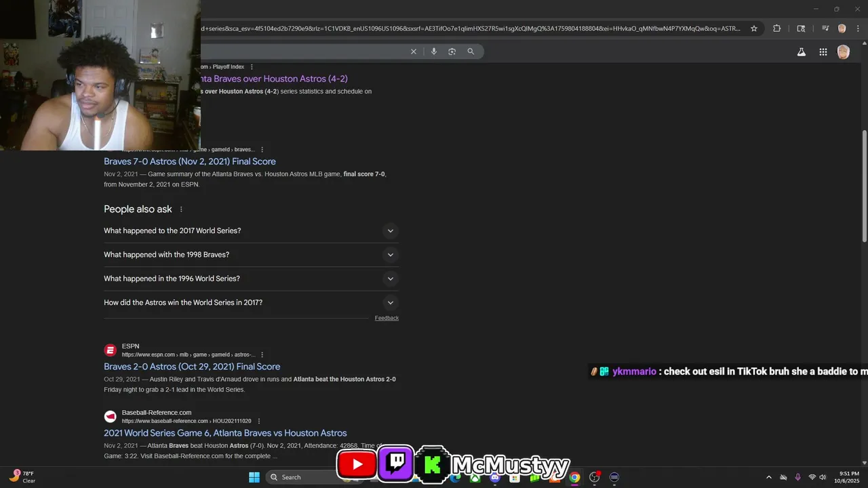The height and width of the screenshot is (488, 868).
Task: Bookmark this page with the star icon
Action: pyautogui.click(x=753, y=28)
